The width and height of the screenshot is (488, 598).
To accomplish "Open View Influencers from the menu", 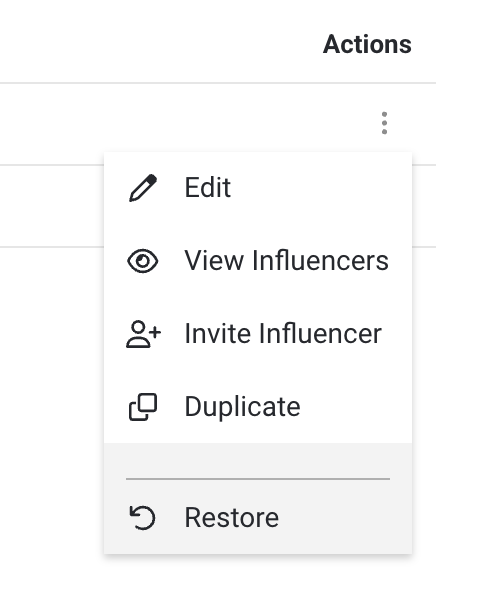I will [287, 261].
